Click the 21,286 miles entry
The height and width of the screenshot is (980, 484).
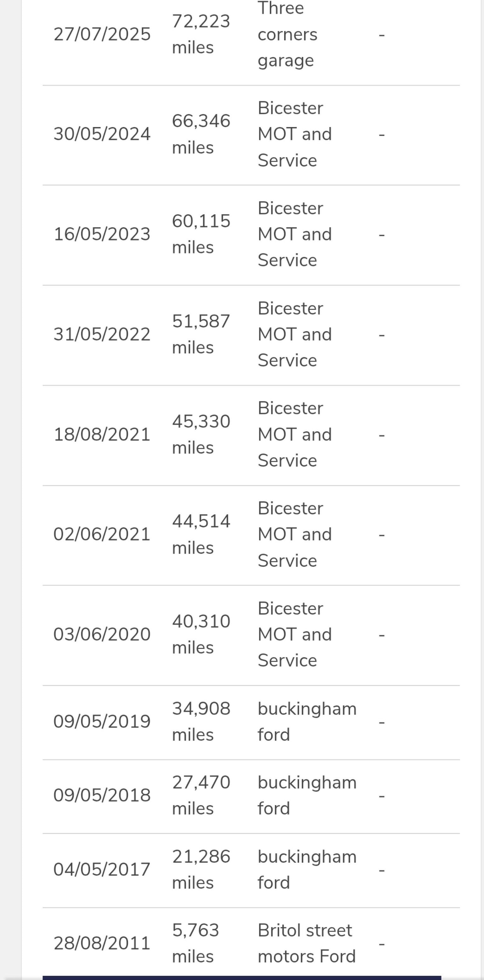[201, 870]
